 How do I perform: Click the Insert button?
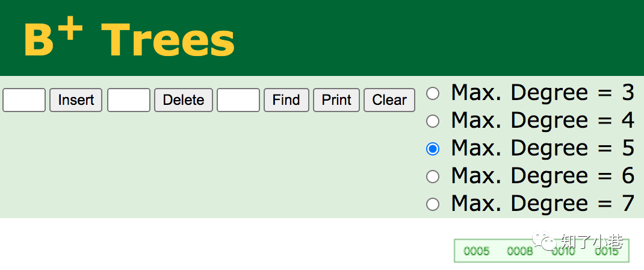(x=76, y=100)
